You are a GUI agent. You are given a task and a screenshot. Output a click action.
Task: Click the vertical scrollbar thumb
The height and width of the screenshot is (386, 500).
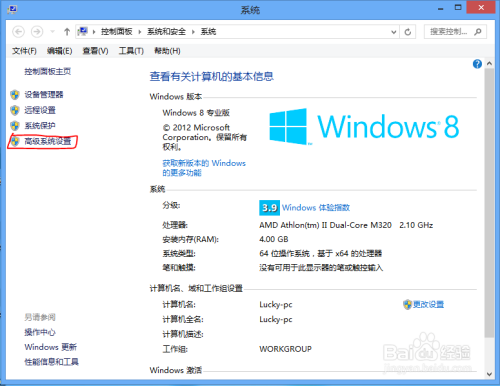click(x=489, y=203)
